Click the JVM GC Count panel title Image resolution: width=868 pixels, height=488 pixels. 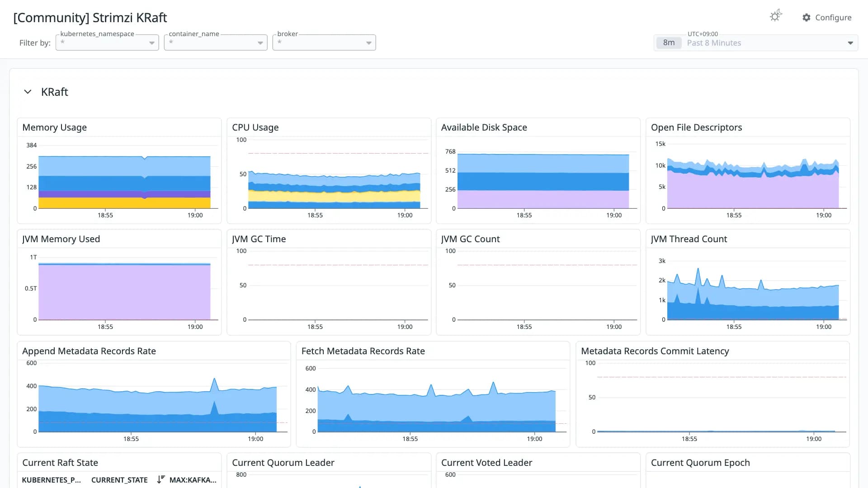coord(470,239)
